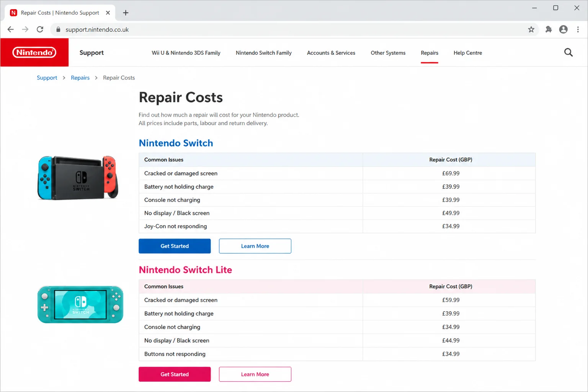
Task: Select the Buttons not responding row
Action: pyautogui.click(x=337, y=354)
